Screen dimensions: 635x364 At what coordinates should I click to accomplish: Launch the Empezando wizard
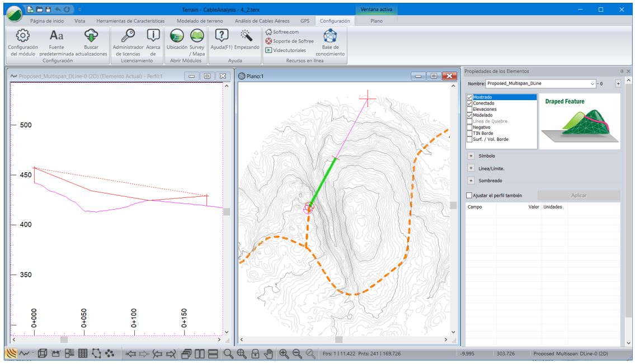click(x=247, y=36)
